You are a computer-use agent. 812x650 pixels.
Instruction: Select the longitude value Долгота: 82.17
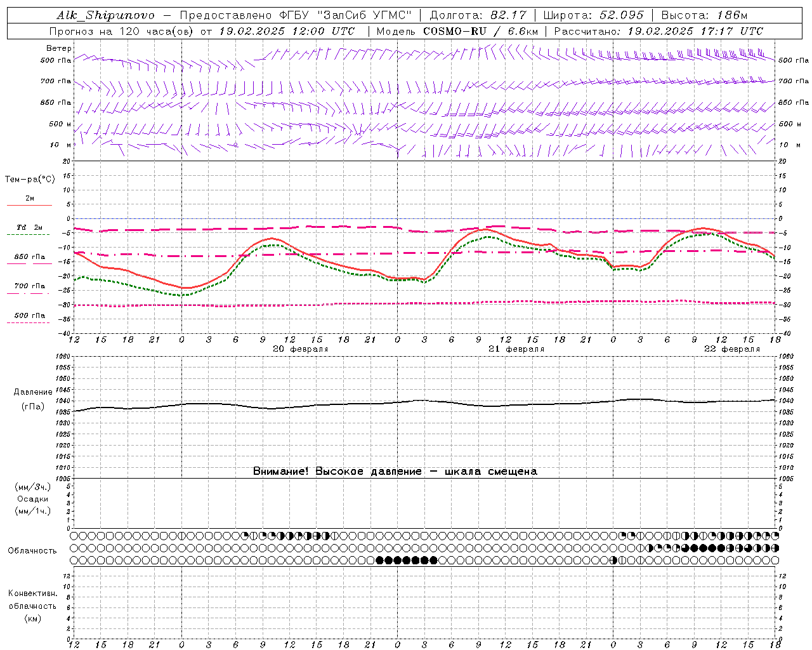point(478,16)
